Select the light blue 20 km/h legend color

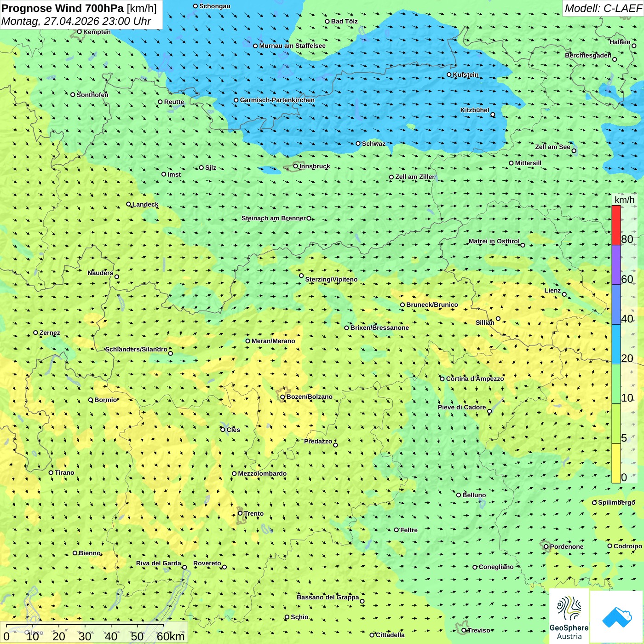click(616, 345)
